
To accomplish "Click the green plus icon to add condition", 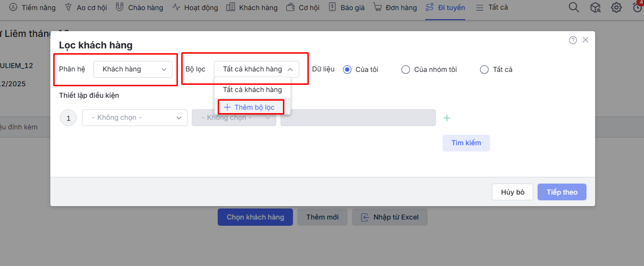I will 447,118.
